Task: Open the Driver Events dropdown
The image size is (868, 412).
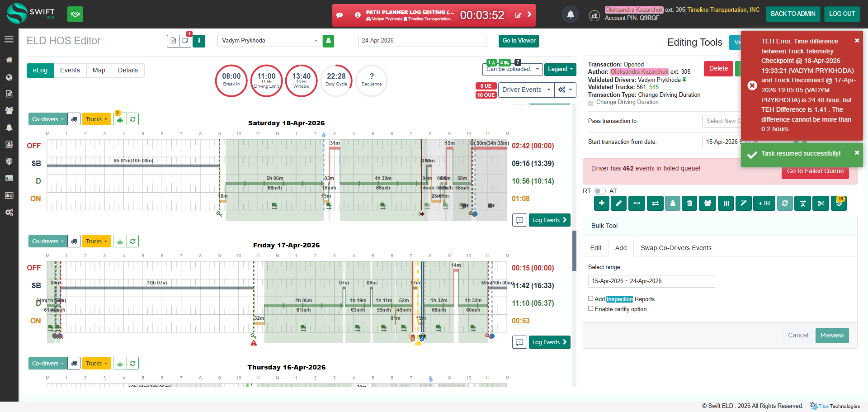Action: tap(526, 90)
